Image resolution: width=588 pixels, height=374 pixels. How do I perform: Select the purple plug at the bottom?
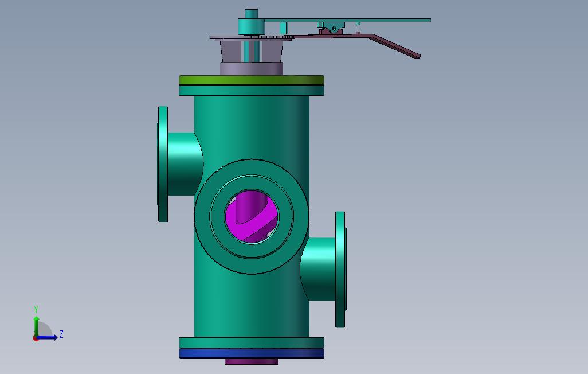251,361
